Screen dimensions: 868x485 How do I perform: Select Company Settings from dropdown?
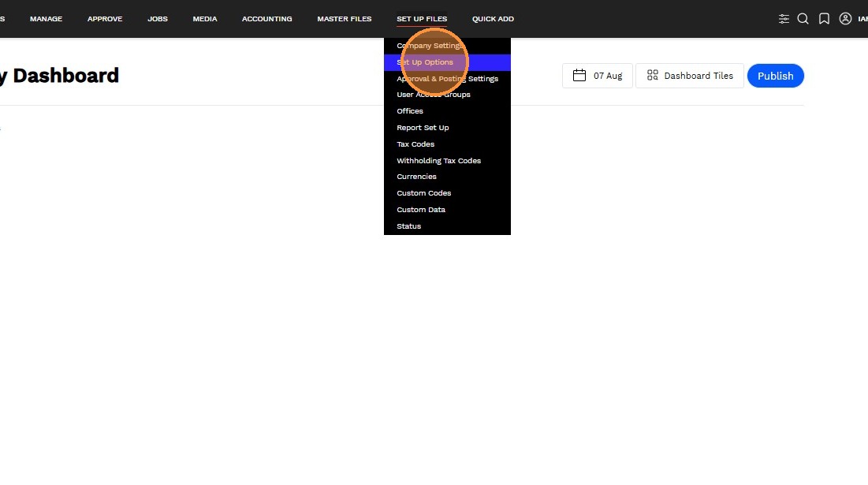tap(447, 46)
